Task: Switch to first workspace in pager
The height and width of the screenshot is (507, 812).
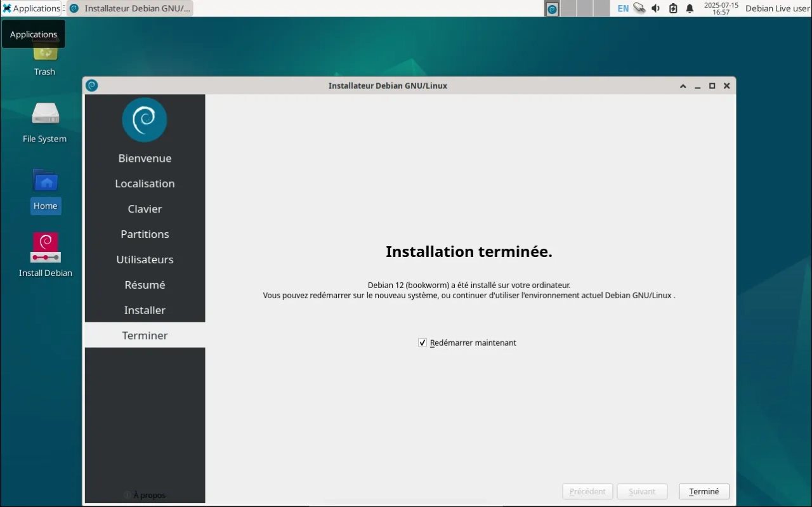Action: coord(553,8)
